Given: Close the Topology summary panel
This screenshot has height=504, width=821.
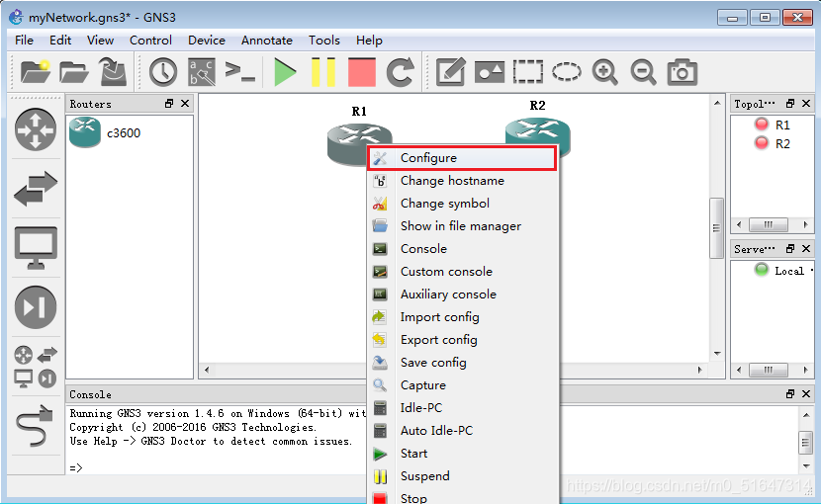Looking at the screenshot, I should coord(806,104).
